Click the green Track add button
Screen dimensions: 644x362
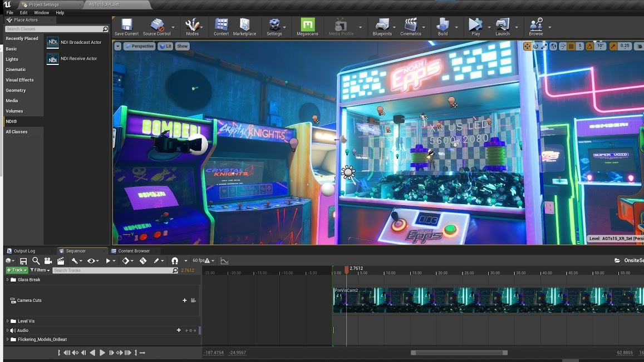(x=17, y=270)
